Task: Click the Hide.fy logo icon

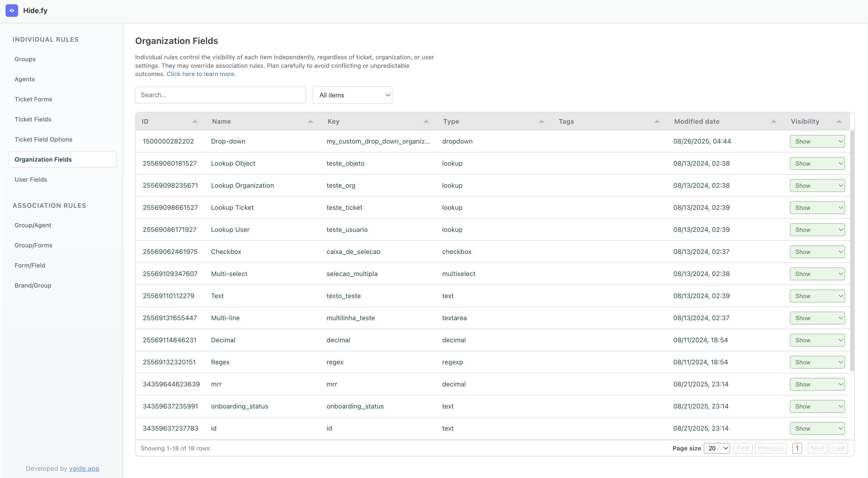Action: [12, 11]
